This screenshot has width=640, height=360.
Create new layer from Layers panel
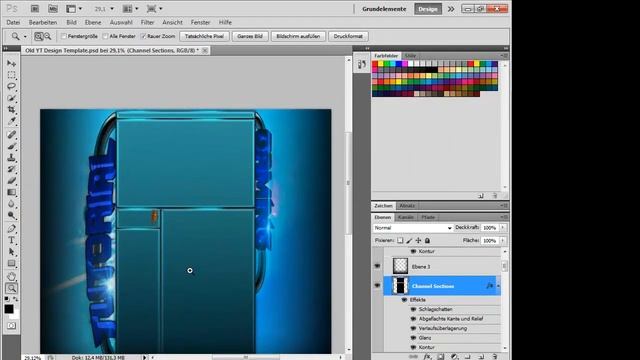pos(481,356)
